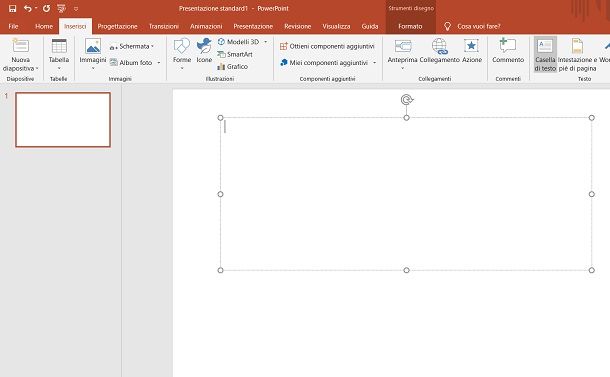
Task: Insert a Grafico chart
Action: [x=233, y=67]
